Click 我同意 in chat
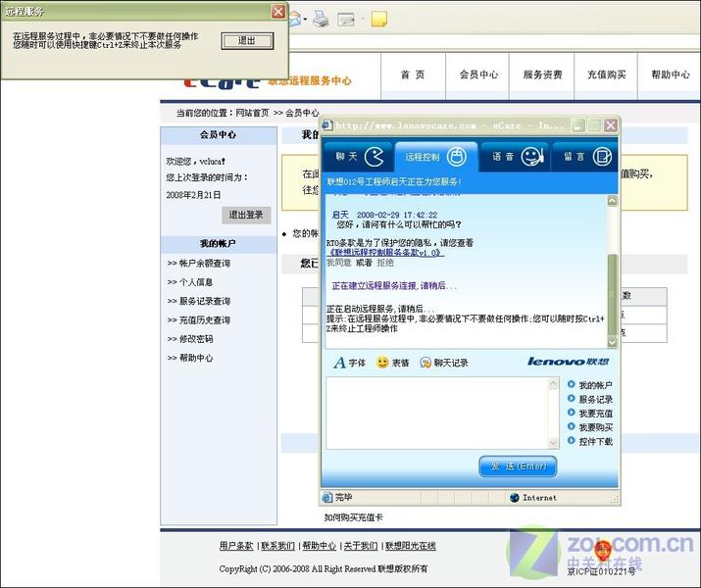This screenshot has width=701, height=588. [x=338, y=263]
